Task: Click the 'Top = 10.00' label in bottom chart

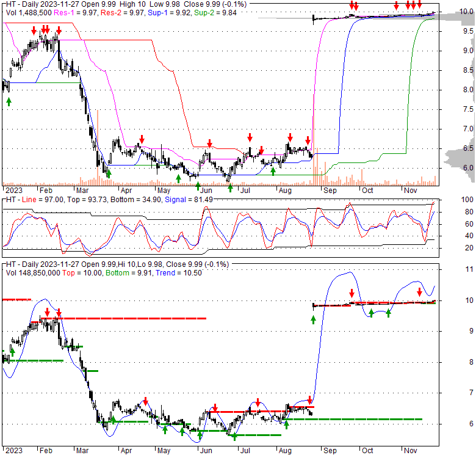Action: click(82, 273)
